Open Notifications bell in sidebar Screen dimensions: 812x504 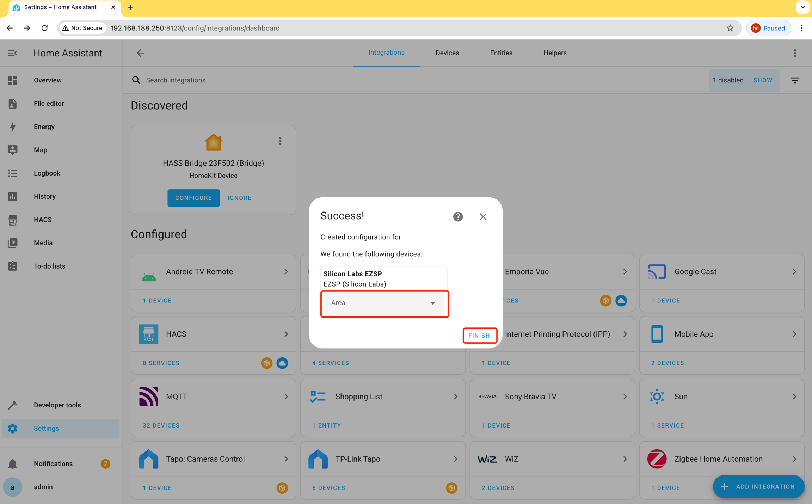coord(13,463)
